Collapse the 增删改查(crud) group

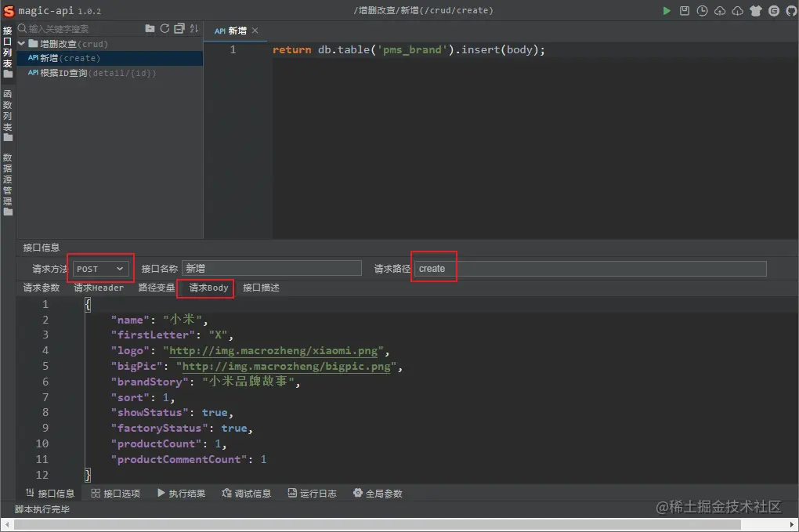point(21,44)
